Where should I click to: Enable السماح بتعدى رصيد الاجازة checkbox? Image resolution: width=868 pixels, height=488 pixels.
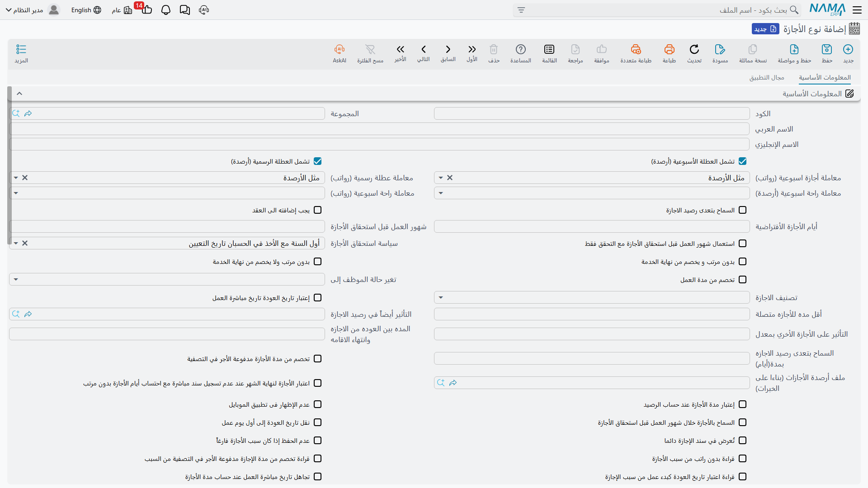point(742,210)
